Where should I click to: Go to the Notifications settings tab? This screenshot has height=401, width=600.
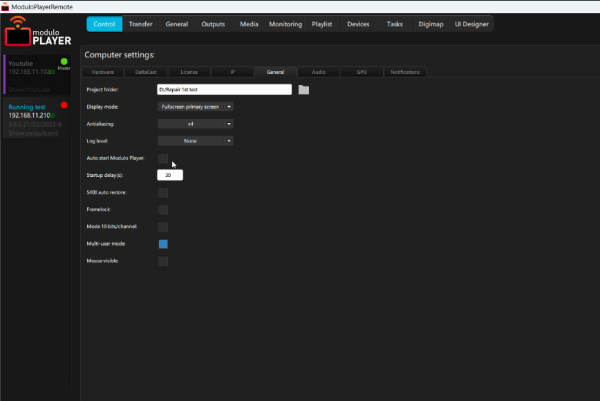pyautogui.click(x=404, y=72)
